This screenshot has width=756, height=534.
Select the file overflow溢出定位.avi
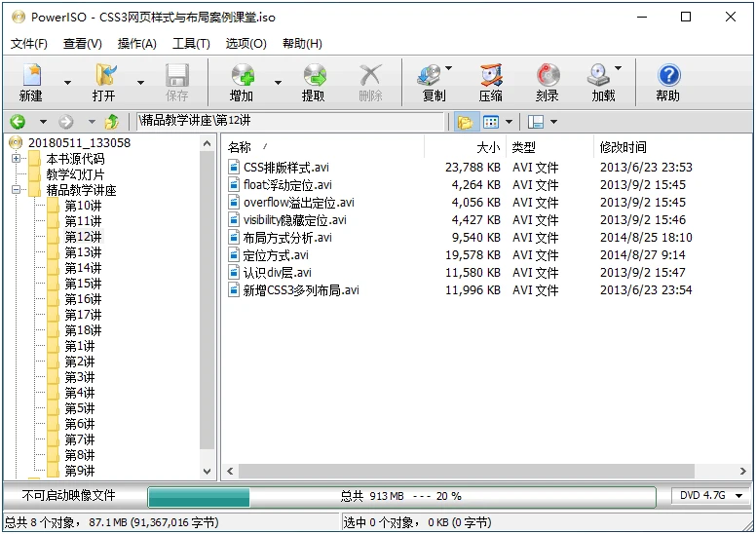tap(298, 202)
